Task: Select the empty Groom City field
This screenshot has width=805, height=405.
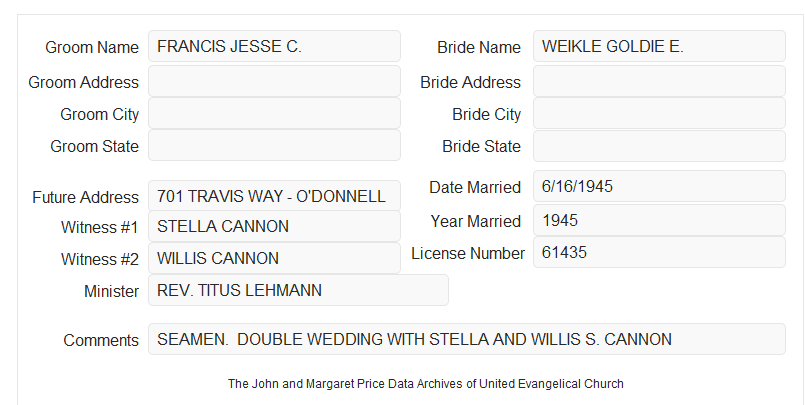Action: [x=274, y=113]
